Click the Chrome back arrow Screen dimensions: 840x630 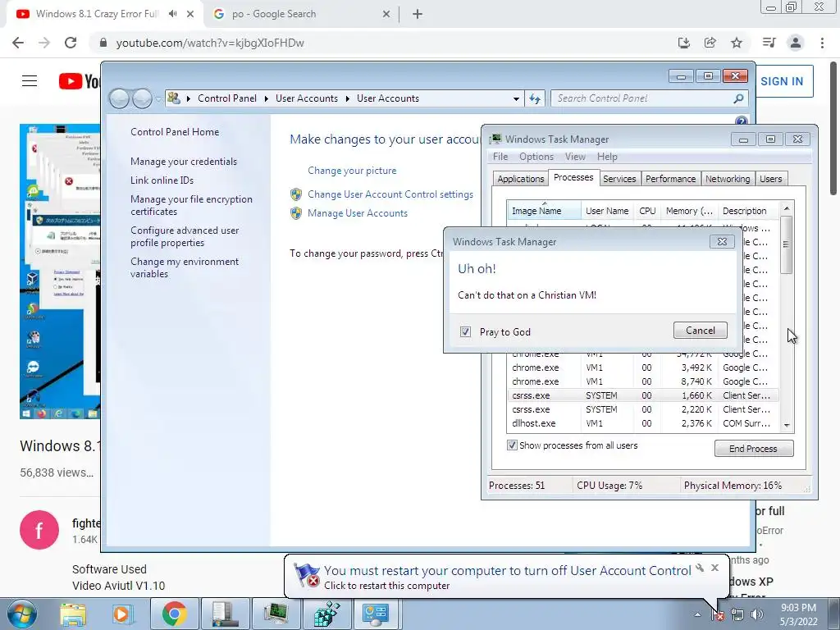click(18, 43)
